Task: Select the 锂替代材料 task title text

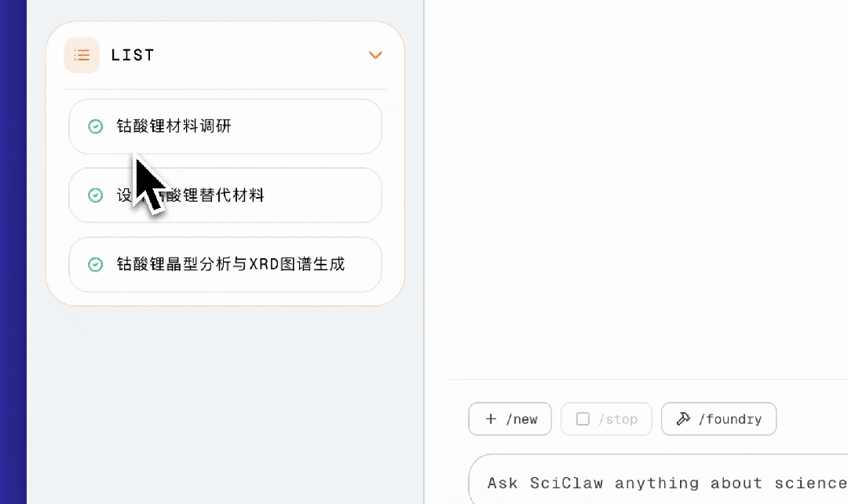Action: coord(220,195)
